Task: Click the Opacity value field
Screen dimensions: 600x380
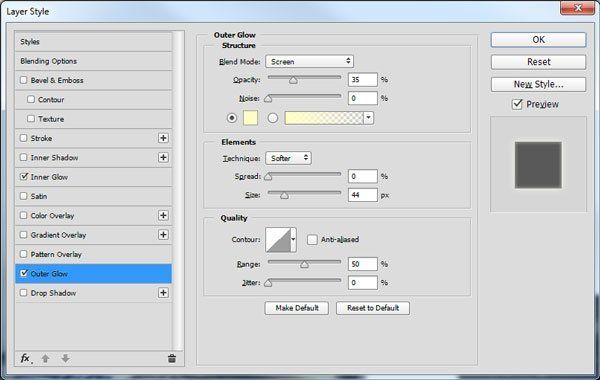Action: (363, 80)
